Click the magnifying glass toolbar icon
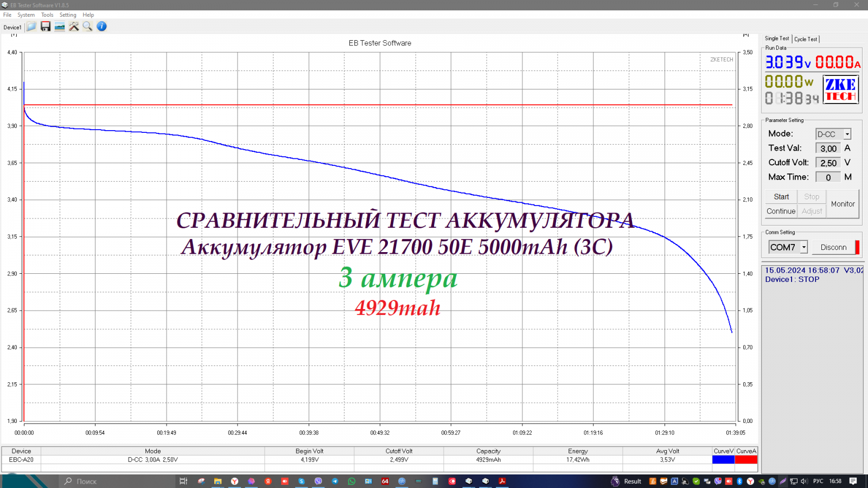This screenshot has height=488, width=868. pos(87,27)
